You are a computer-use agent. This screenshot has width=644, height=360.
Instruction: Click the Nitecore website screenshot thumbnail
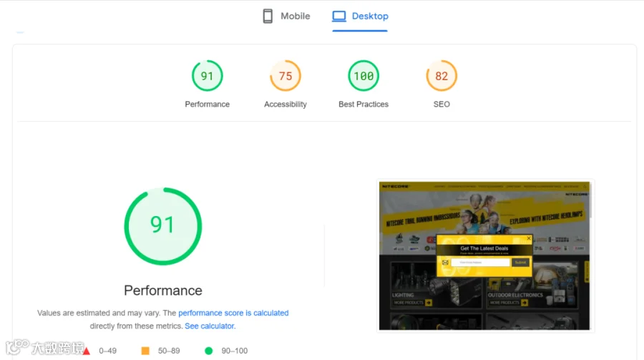coord(484,256)
